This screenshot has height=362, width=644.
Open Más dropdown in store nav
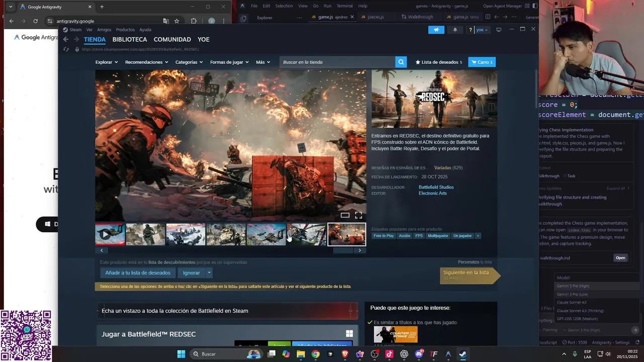[263, 62]
